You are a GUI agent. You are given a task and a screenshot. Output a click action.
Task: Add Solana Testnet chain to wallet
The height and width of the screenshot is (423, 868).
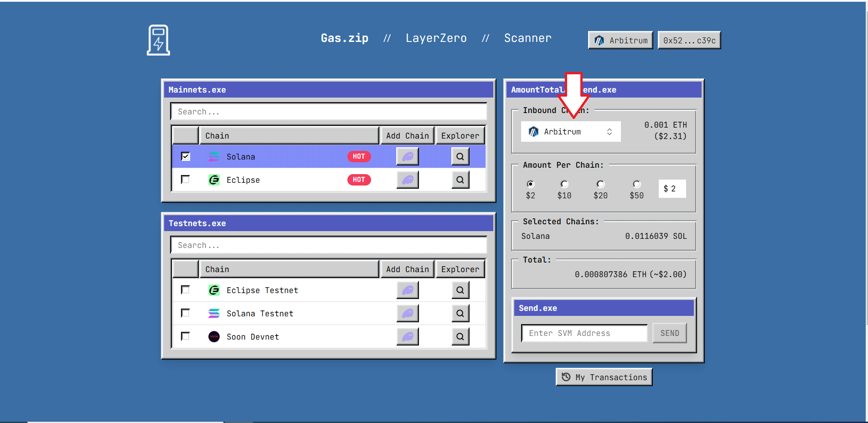(x=408, y=313)
